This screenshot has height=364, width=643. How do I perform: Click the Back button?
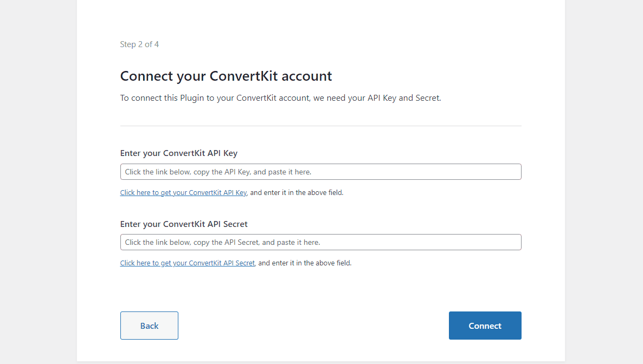tap(149, 326)
